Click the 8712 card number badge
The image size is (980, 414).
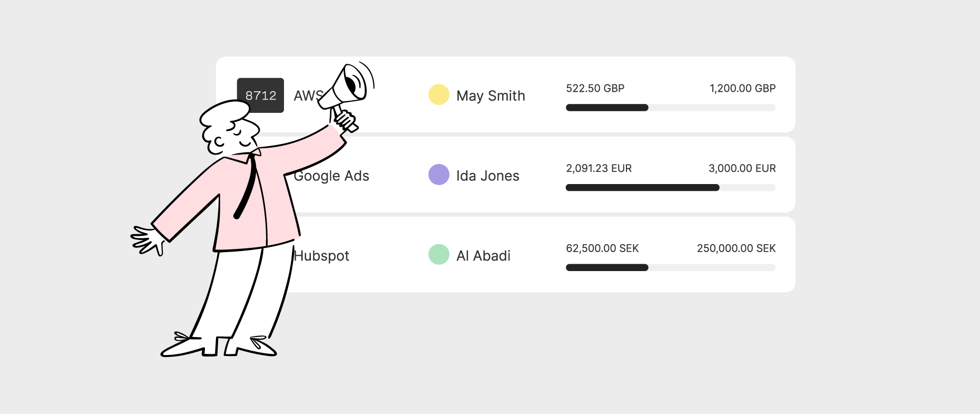(x=260, y=95)
